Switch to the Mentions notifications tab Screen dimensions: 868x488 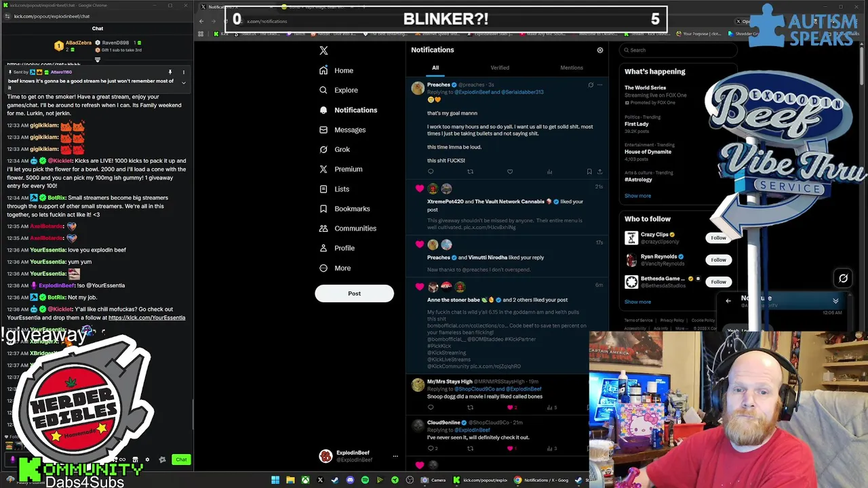[572, 68]
